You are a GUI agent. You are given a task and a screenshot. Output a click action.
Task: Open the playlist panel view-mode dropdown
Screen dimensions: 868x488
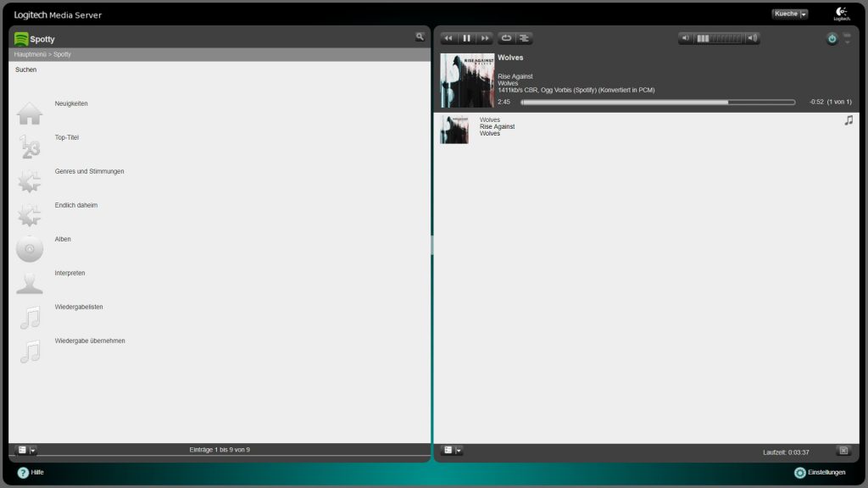click(453, 451)
